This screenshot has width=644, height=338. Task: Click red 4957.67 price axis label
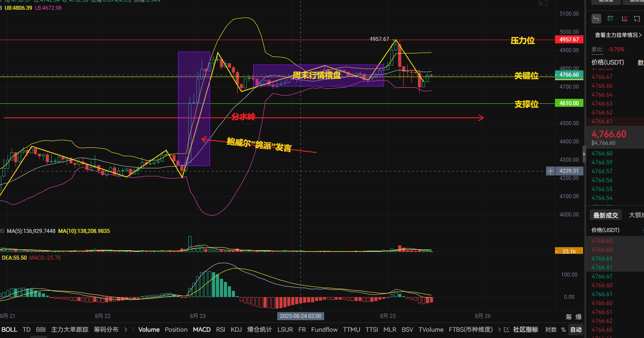point(569,40)
